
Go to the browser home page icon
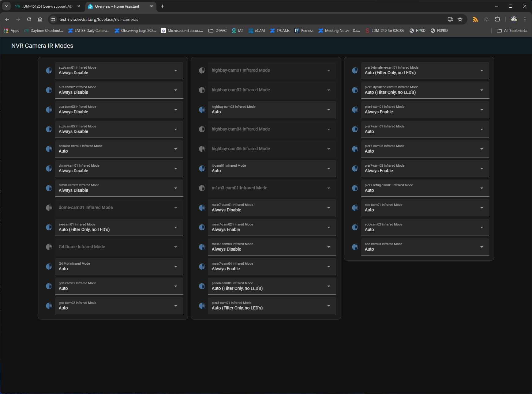(x=40, y=19)
